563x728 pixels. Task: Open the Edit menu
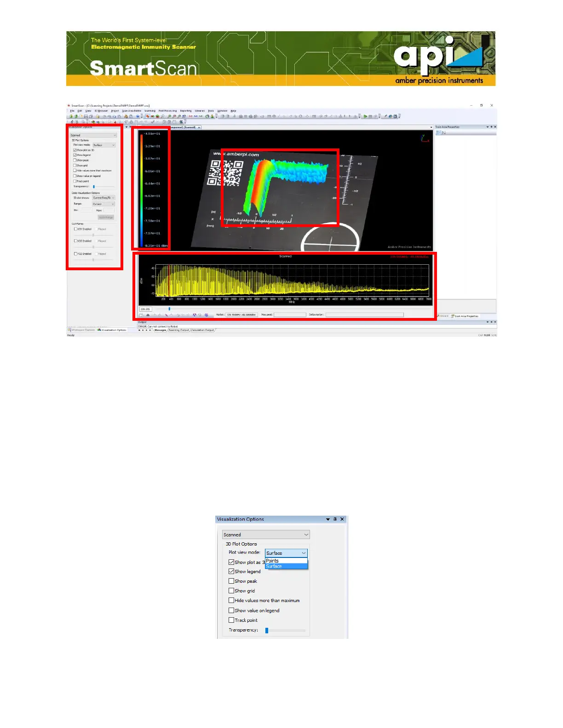click(x=80, y=111)
